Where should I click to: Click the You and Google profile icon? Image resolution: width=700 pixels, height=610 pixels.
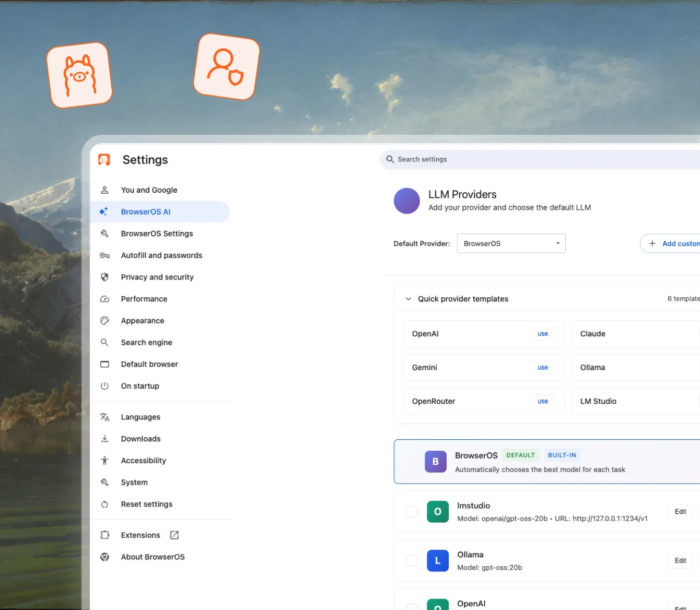(x=104, y=190)
